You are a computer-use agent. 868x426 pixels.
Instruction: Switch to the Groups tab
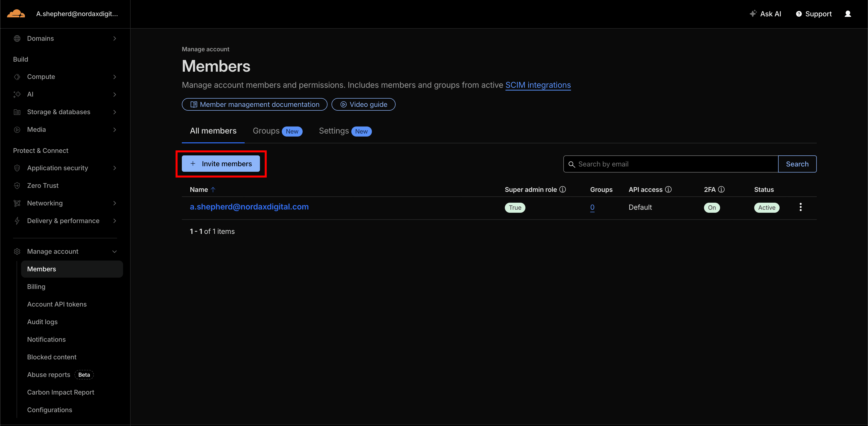[266, 131]
